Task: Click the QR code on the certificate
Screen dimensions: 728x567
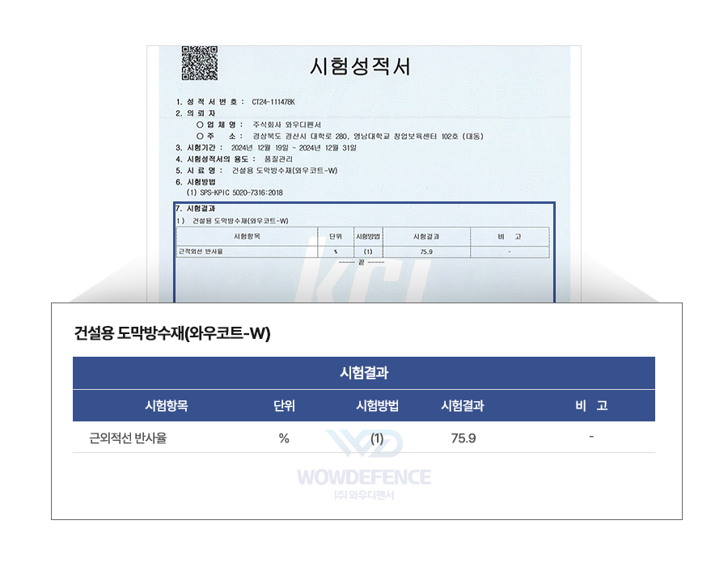Action: (x=199, y=63)
